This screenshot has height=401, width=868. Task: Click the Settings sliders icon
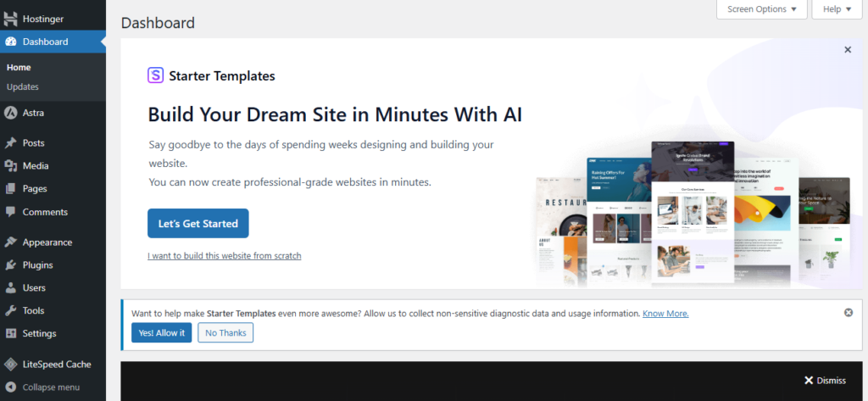tap(10, 333)
